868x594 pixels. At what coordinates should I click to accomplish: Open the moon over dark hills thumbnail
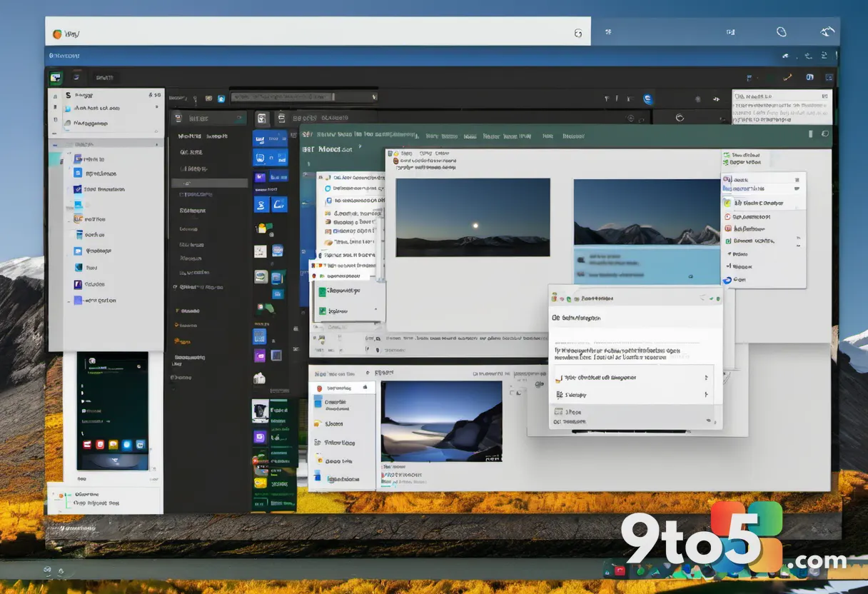[473, 218]
